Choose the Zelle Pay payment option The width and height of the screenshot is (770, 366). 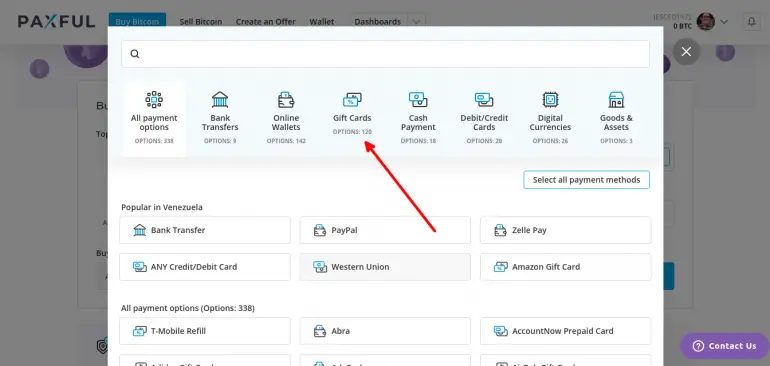click(566, 230)
